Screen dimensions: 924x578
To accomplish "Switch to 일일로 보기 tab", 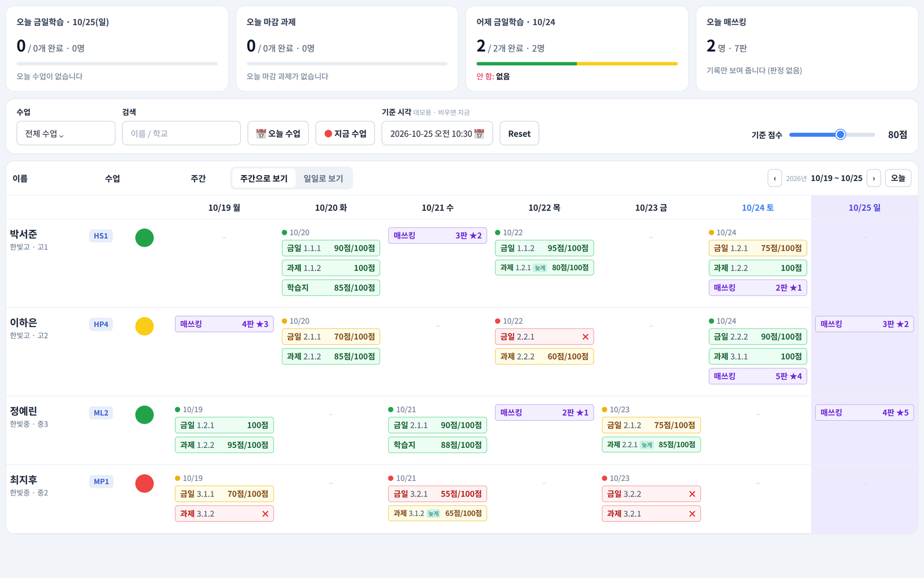I will (323, 179).
